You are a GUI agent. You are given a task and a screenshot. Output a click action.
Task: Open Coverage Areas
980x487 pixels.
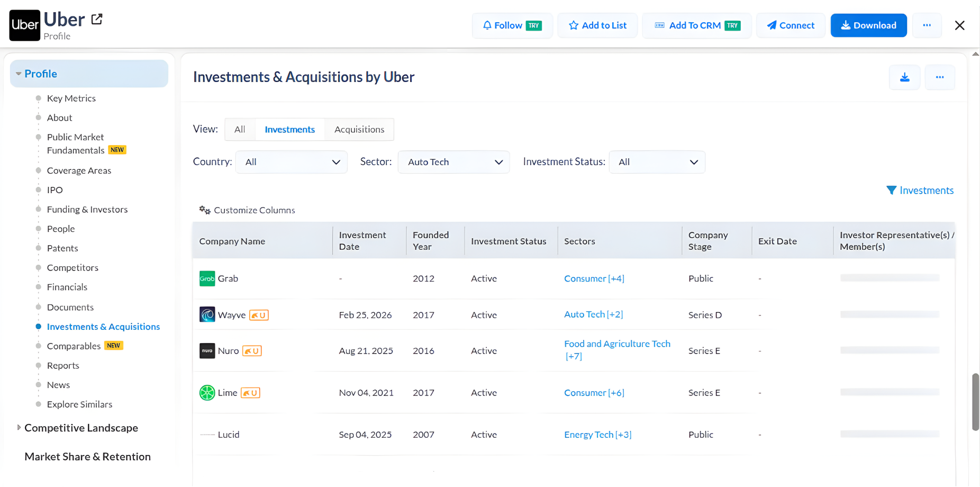coord(79,170)
